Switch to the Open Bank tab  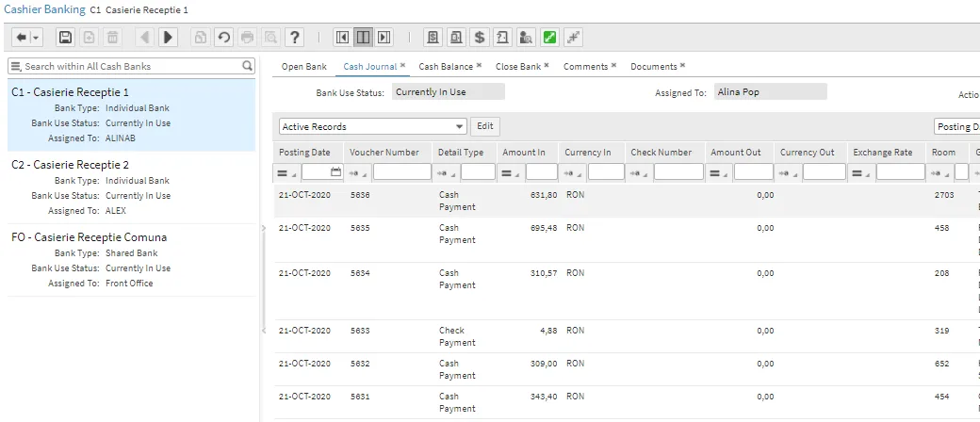tap(303, 66)
